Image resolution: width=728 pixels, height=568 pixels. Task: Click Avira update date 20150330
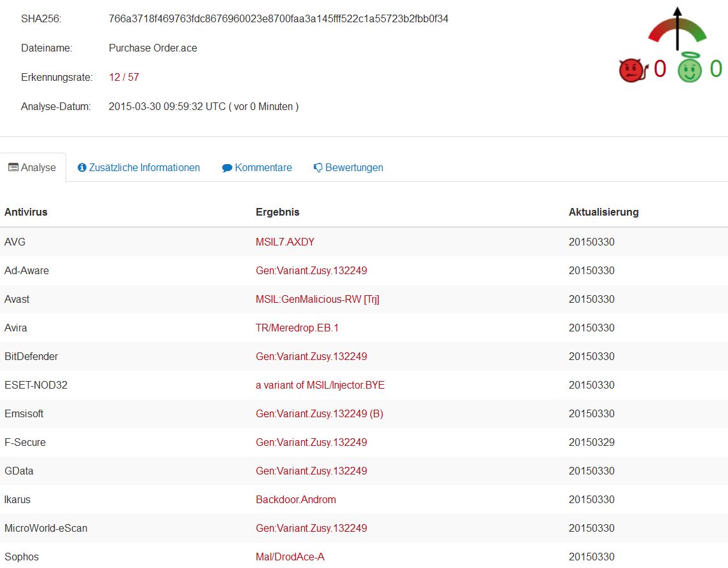click(592, 328)
